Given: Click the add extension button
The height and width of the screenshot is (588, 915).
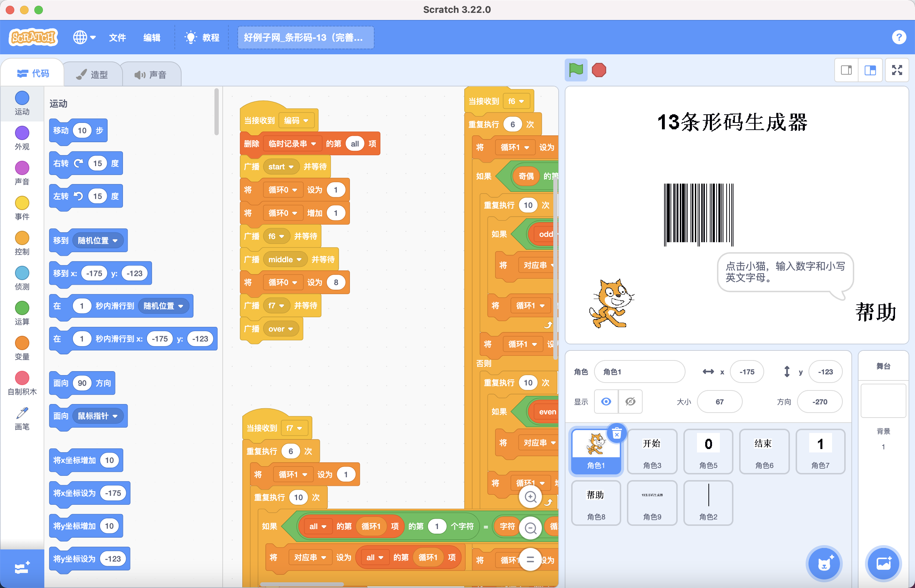Looking at the screenshot, I should pos(22,568).
